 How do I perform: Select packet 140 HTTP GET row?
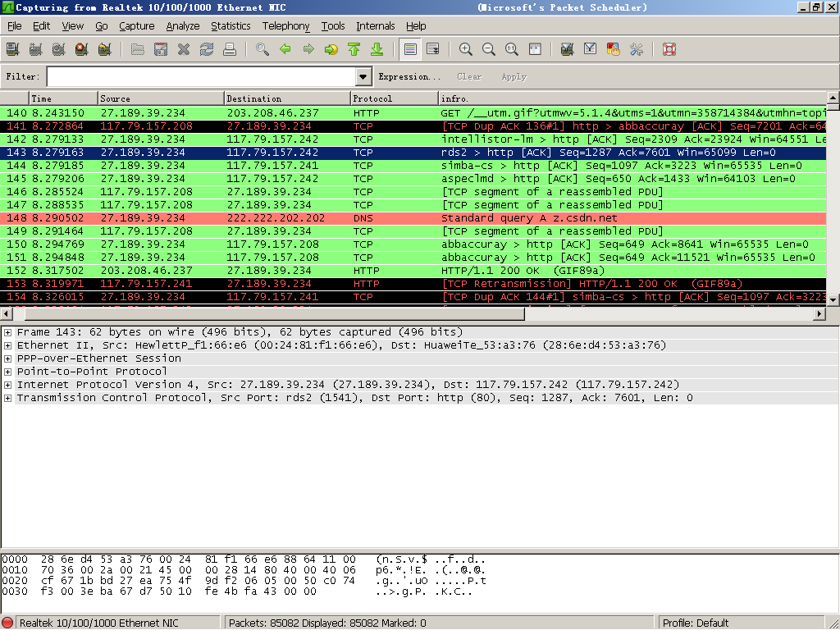click(x=413, y=113)
